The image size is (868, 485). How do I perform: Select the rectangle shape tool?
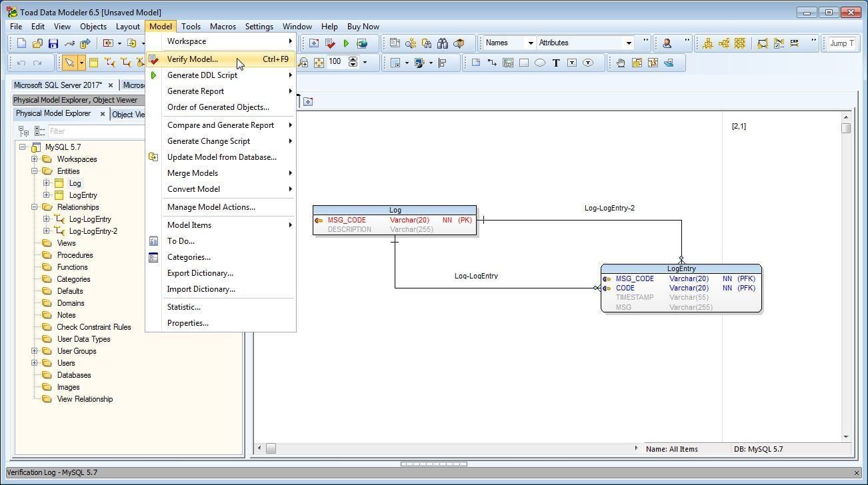pos(524,63)
